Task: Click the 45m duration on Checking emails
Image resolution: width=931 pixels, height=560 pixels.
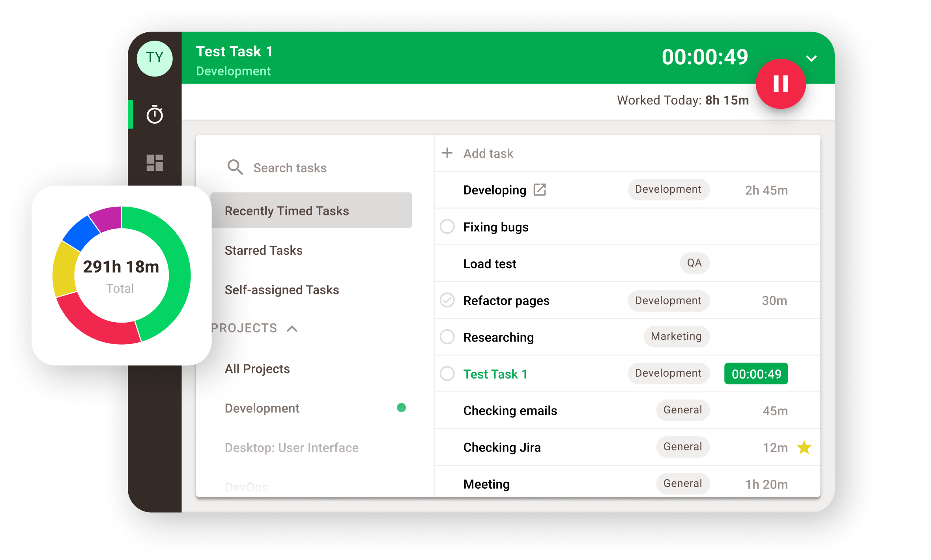Action: click(x=775, y=411)
